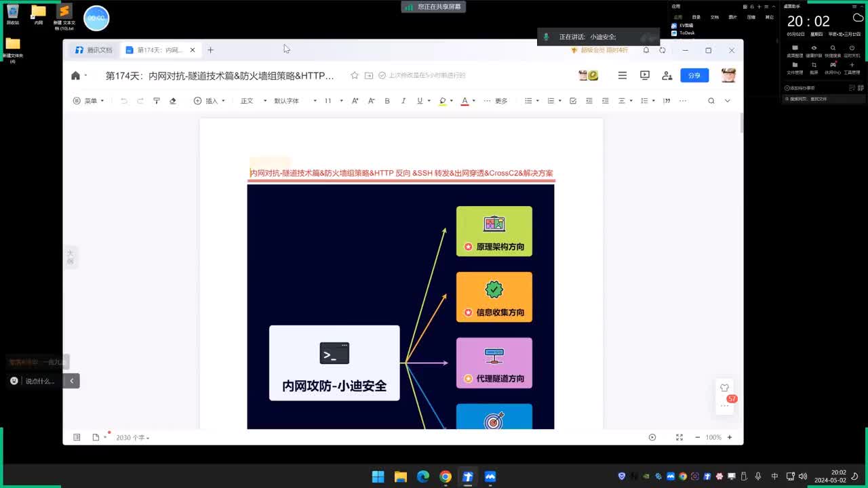This screenshot has width=868, height=488.
Task: Toggle fullscreen mode icon at bottom
Action: pyautogui.click(x=679, y=437)
